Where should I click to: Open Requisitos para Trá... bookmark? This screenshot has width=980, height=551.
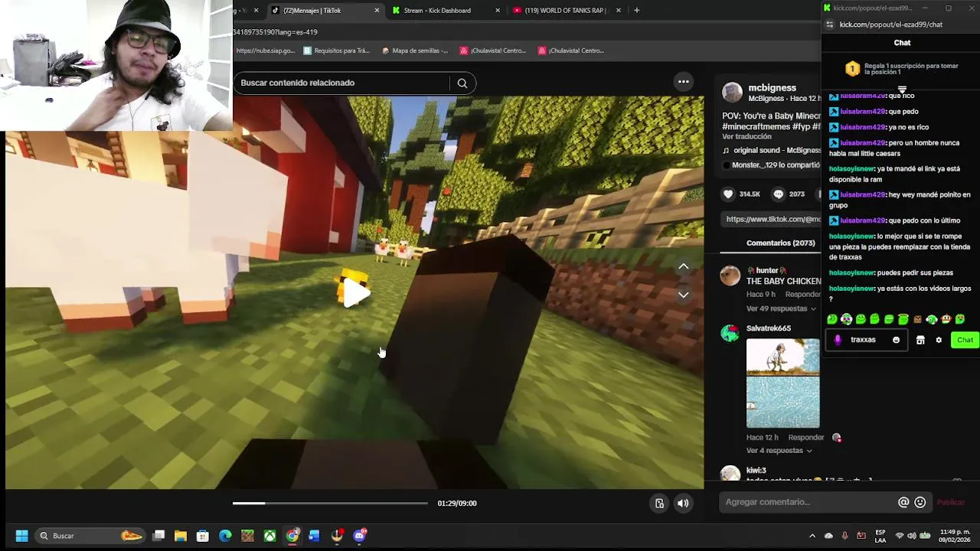pyautogui.click(x=336, y=51)
